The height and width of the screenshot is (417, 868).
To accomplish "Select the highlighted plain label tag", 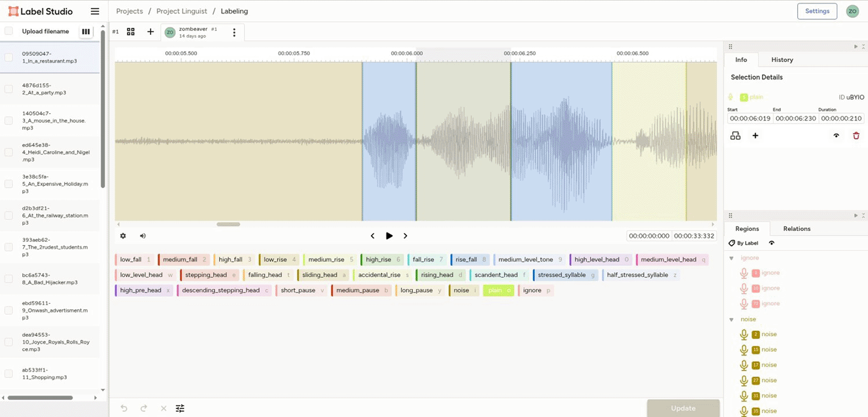I will click(498, 290).
